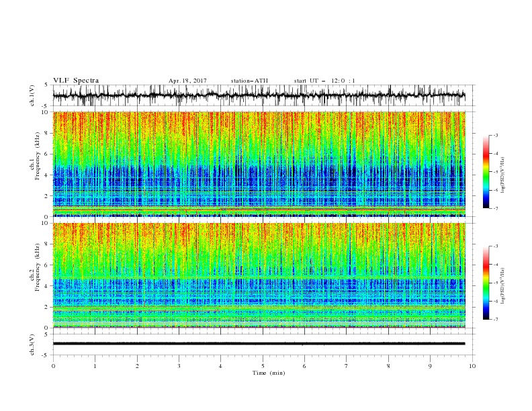Click the "-7" tick on ch.1 color bar
Screen dimensions: 532x411
(495, 208)
